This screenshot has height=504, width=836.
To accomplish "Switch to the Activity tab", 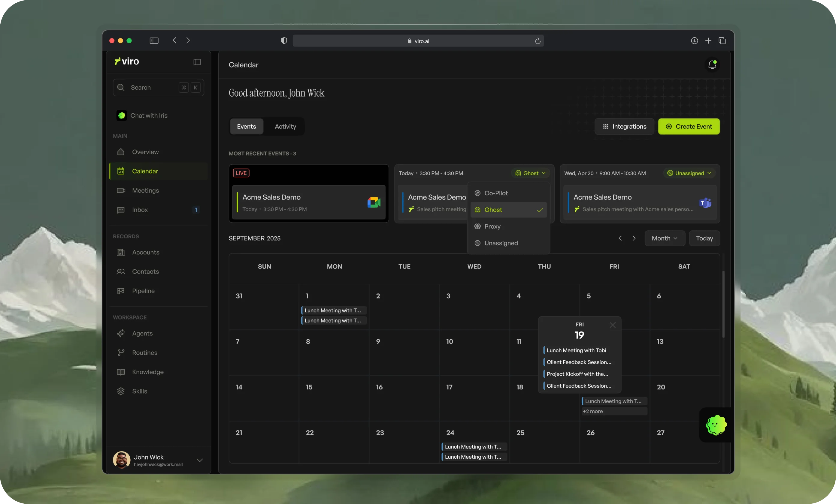I will 285,126.
